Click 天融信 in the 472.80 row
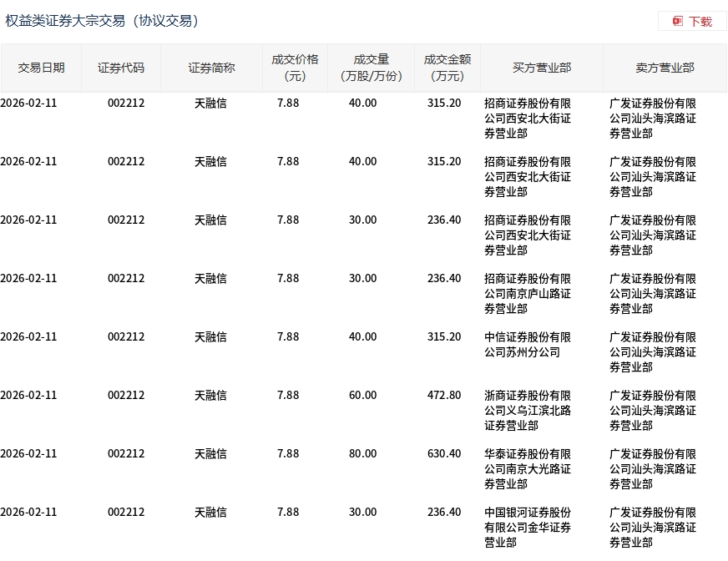The image size is (728, 561). click(210, 395)
